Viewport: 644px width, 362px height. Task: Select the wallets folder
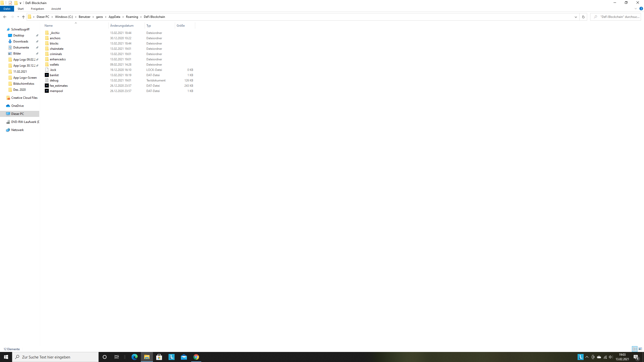pos(54,64)
